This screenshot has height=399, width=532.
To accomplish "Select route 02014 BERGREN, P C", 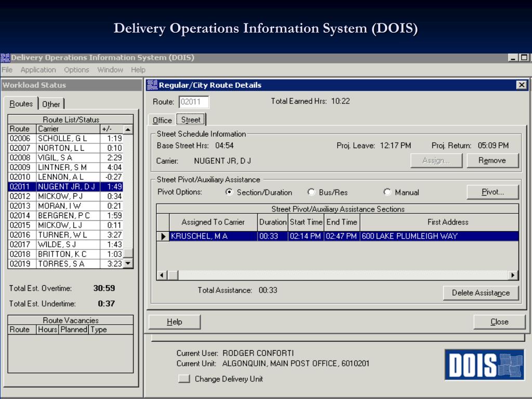I will point(65,216).
